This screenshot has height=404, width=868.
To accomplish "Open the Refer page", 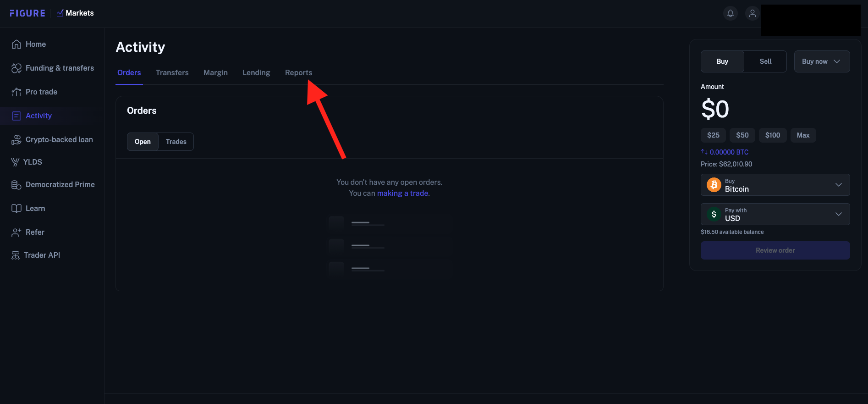I will [x=35, y=232].
